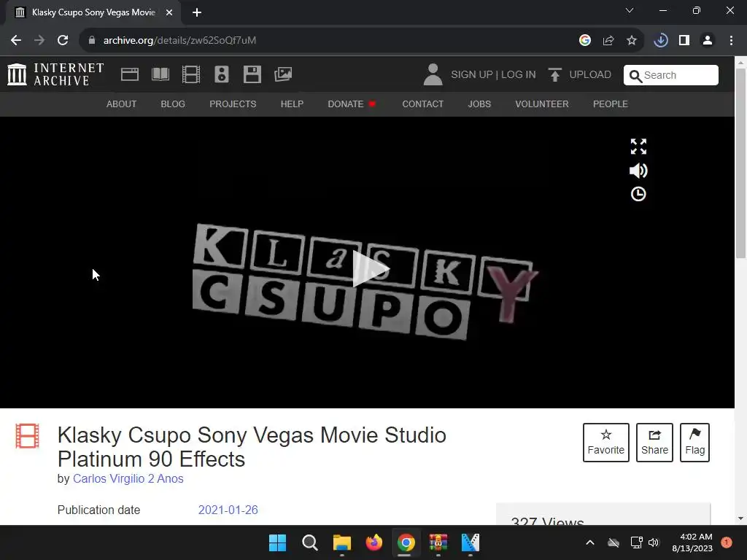Open the Video film strip icon in navbar

tap(191, 74)
